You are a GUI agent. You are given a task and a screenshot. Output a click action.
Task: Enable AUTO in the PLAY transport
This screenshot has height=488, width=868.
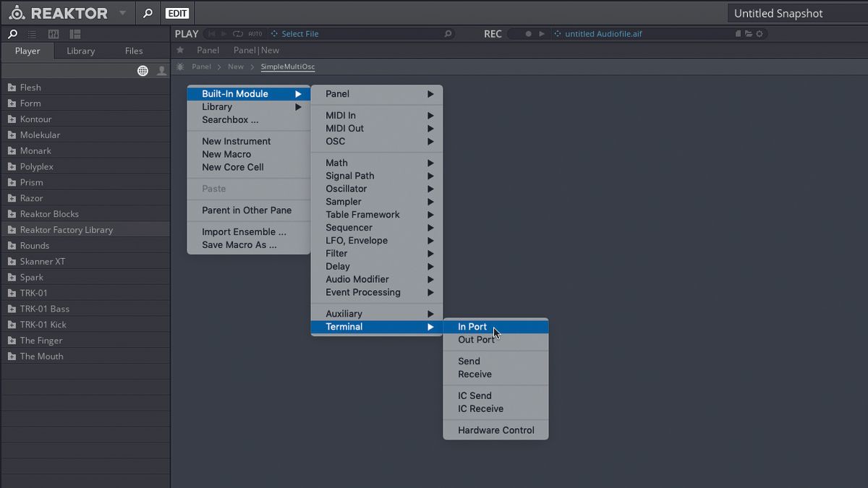pos(256,33)
